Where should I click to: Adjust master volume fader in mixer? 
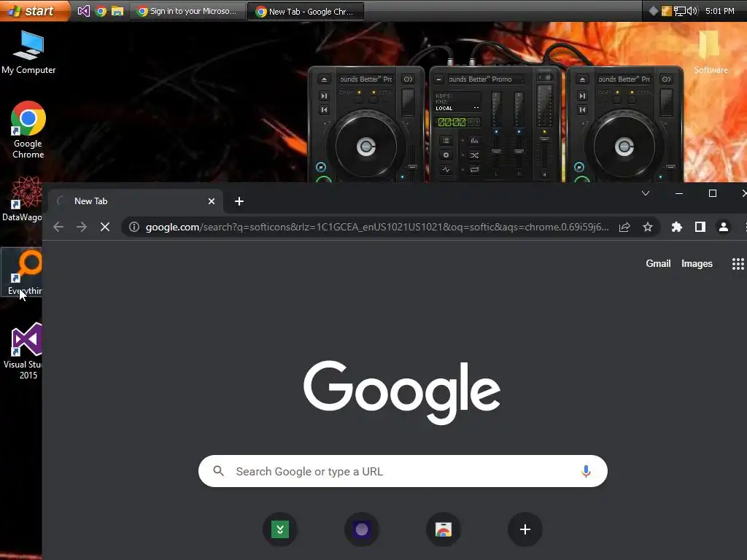point(544,139)
